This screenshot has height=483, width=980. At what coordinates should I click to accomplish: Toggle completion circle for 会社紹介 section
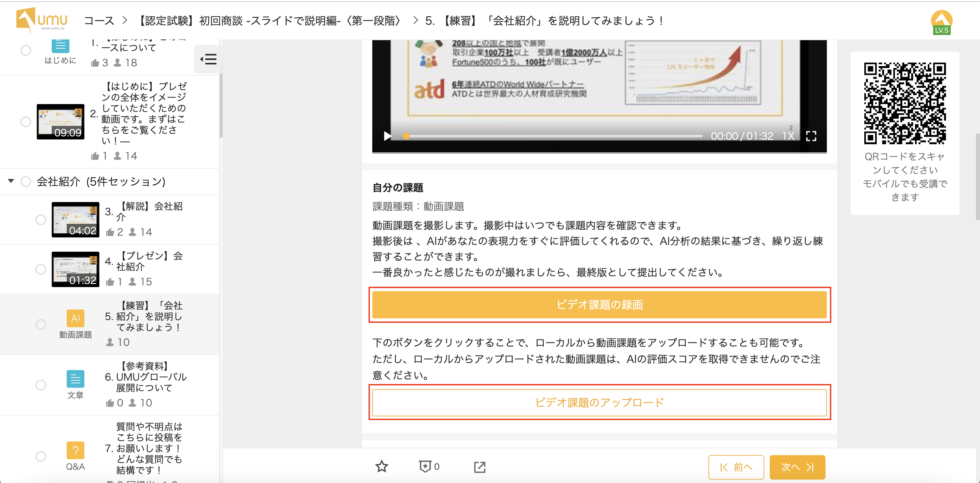[x=26, y=181]
